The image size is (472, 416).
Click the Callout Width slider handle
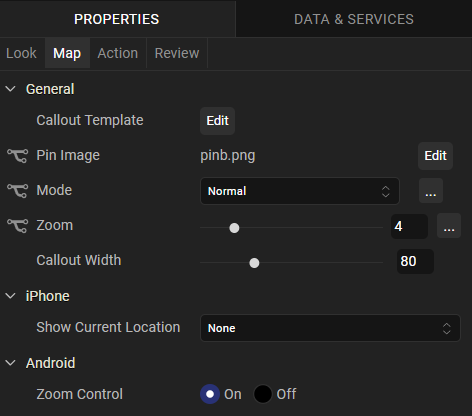(254, 263)
